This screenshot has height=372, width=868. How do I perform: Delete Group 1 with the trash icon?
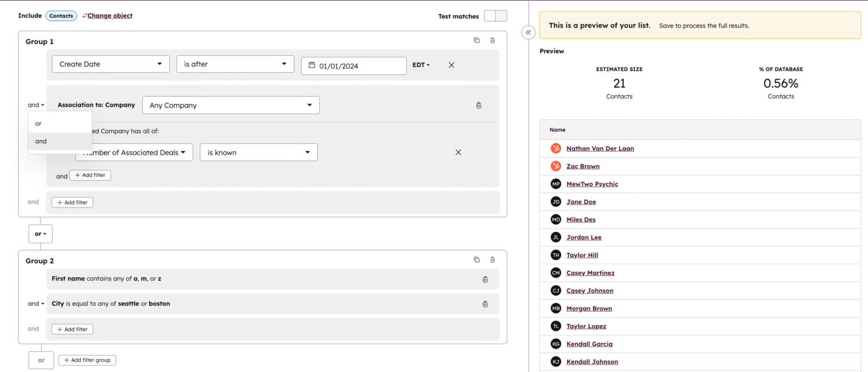(492, 41)
